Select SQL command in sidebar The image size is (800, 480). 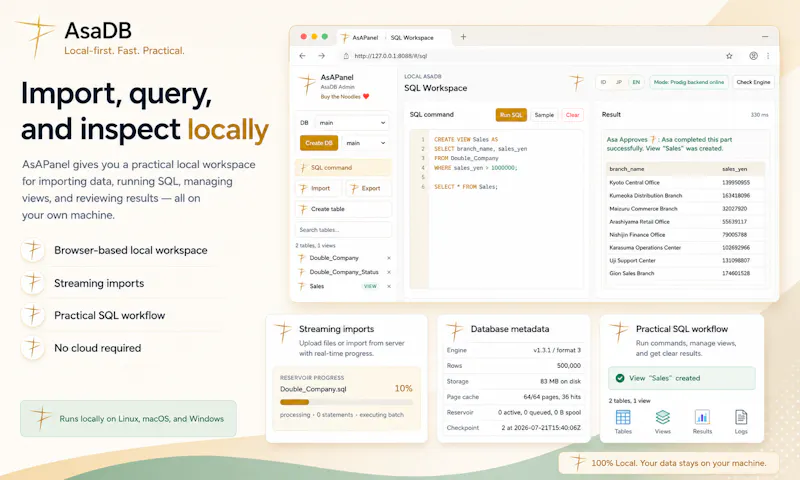tap(343, 168)
